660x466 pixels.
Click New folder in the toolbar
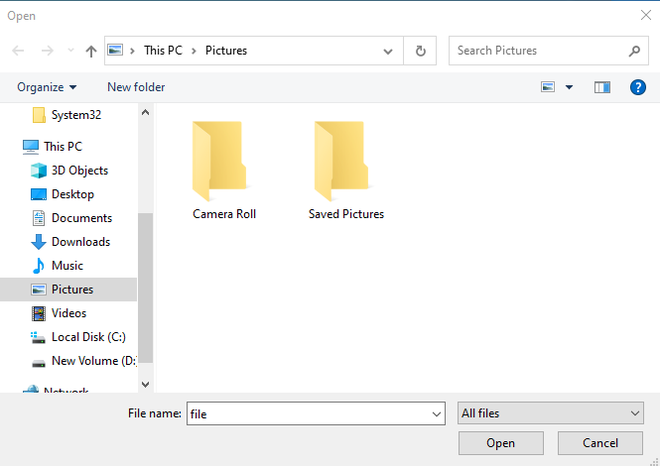tap(136, 87)
